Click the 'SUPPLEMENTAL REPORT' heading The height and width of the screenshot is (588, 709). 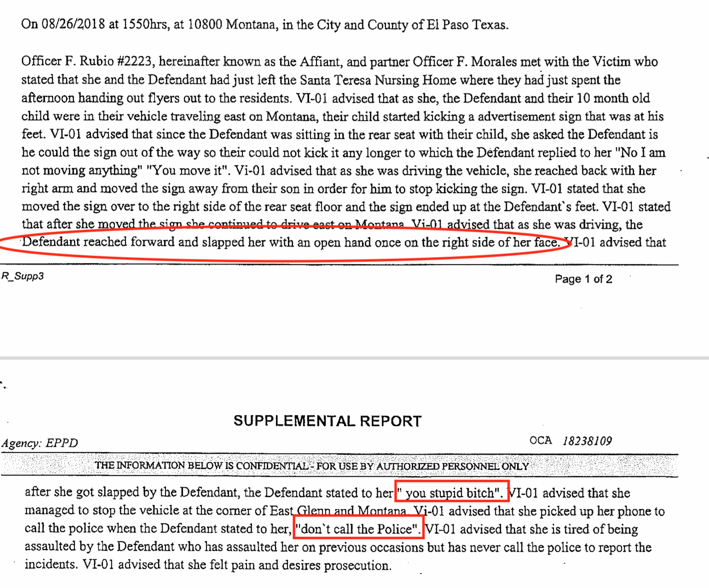point(327,421)
